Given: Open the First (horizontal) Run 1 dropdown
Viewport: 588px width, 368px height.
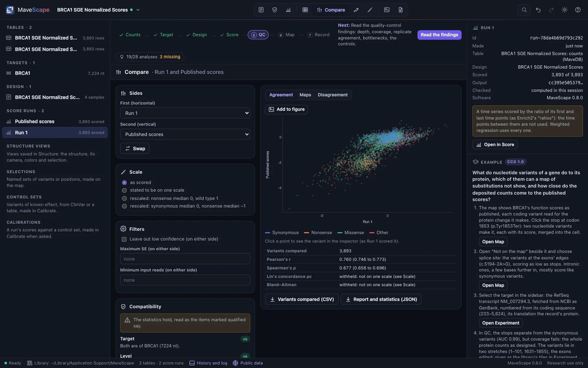Looking at the screenshot, I should (x=185, y=113).
